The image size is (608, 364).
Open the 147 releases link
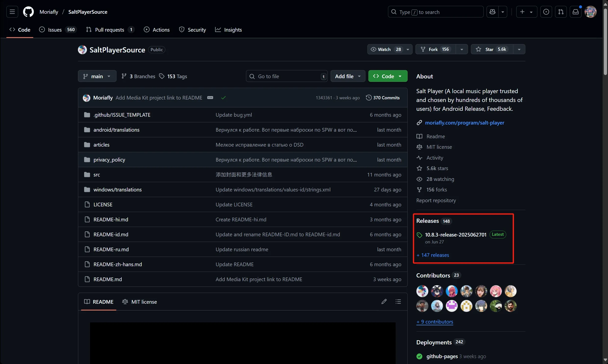[433, 255]
